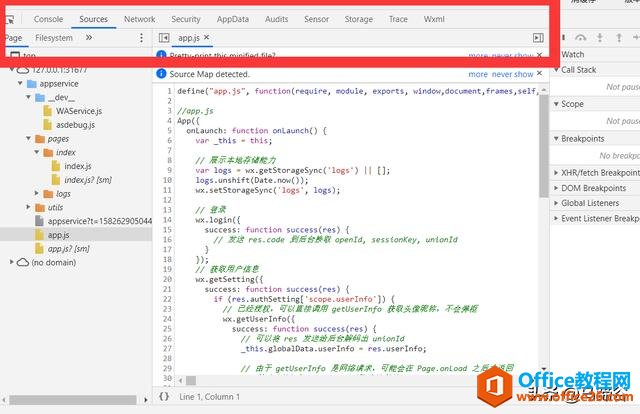640x414 pixels.
Task: Collapse the index folder
Action: click(36, 152)
